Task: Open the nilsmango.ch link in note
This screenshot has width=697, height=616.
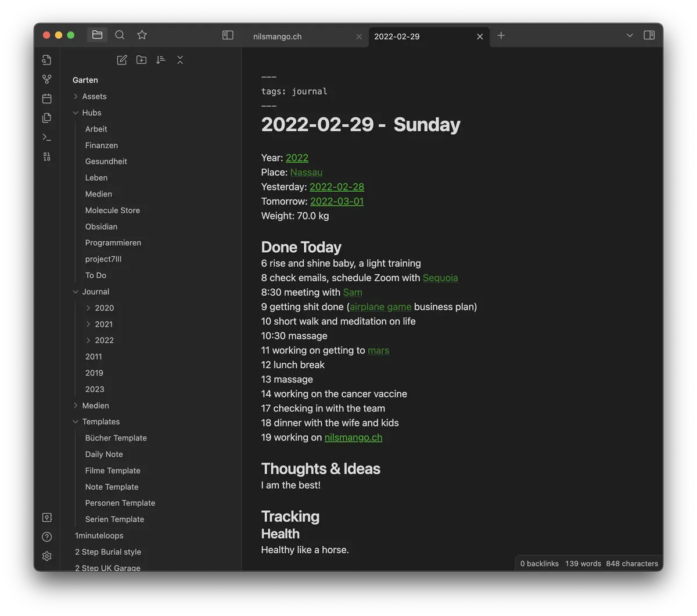Action: pyautogui.click(x=353, y=438)
